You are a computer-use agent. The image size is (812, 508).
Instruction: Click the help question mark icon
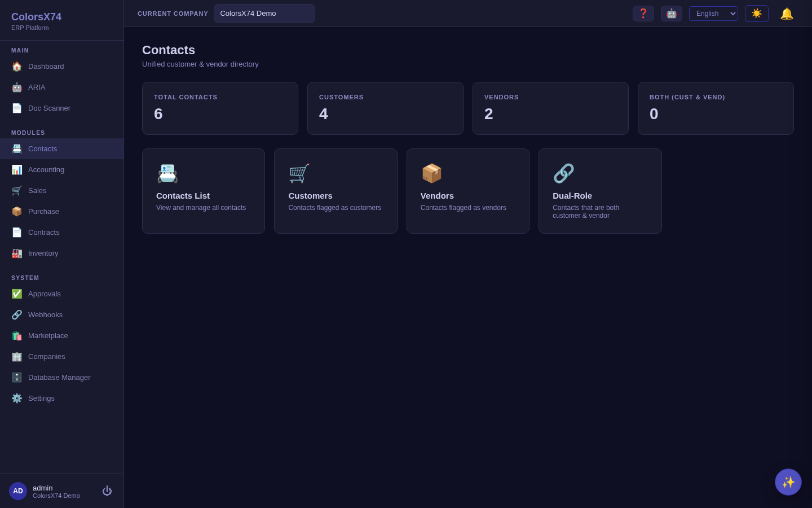coord(643,14)
